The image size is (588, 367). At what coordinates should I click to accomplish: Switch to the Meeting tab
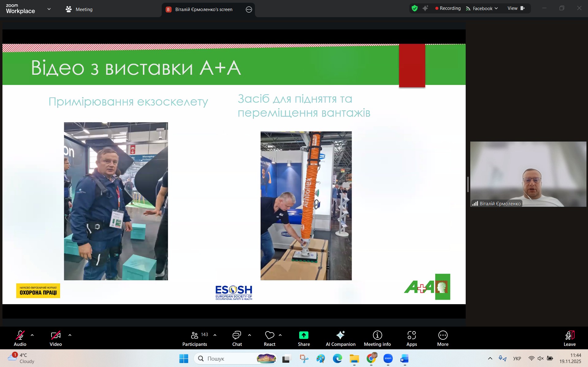click(79, 9)
